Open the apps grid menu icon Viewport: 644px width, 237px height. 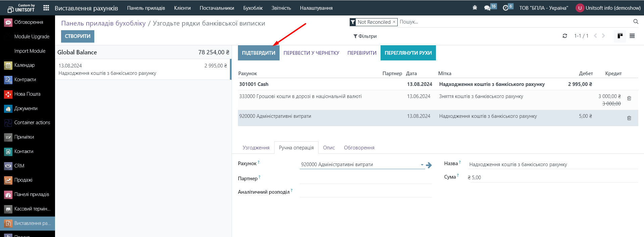pyautogui.click(x=46, y=8)
